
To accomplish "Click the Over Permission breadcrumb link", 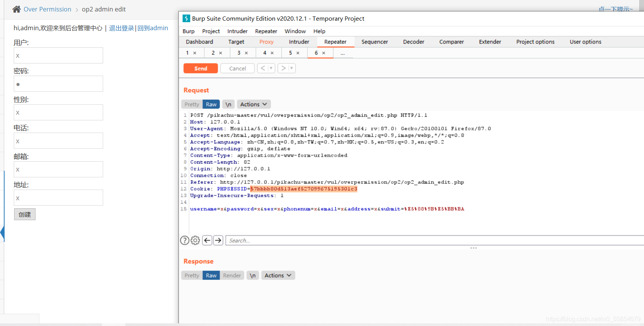I will pyautogui.click(x=47, y=9).
